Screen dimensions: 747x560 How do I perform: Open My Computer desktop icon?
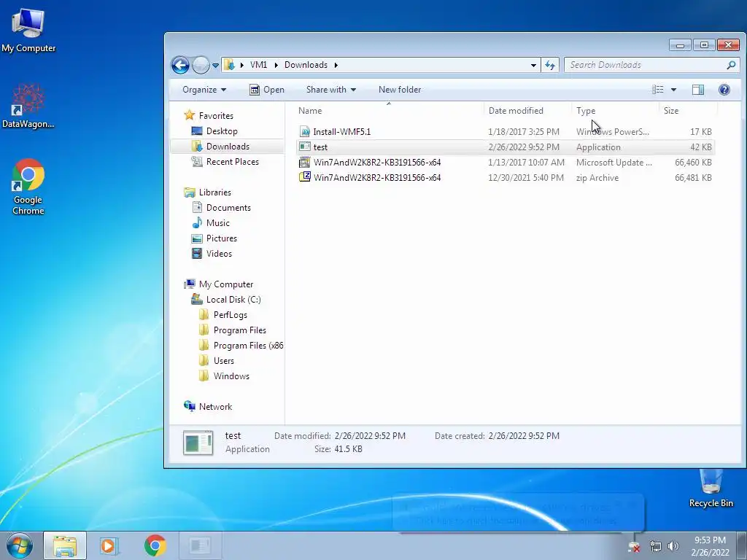[x=28, y=30]
